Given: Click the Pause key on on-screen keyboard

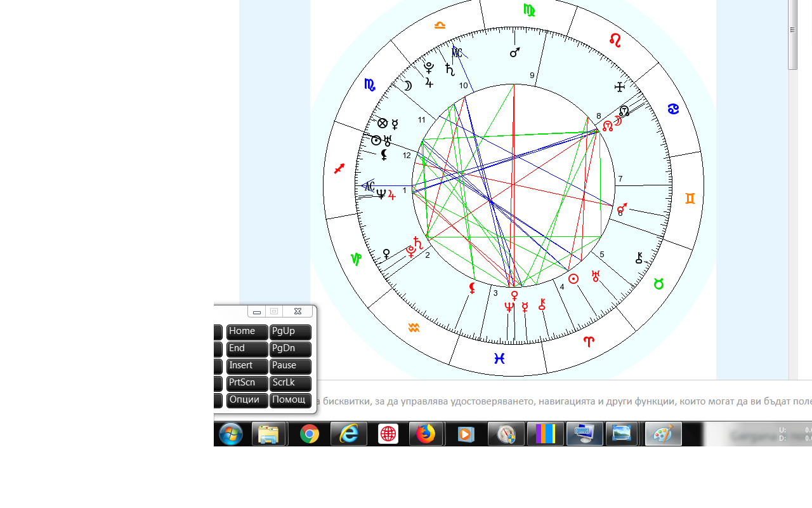Looking at the screenshot, I should (x=290, y=366).
